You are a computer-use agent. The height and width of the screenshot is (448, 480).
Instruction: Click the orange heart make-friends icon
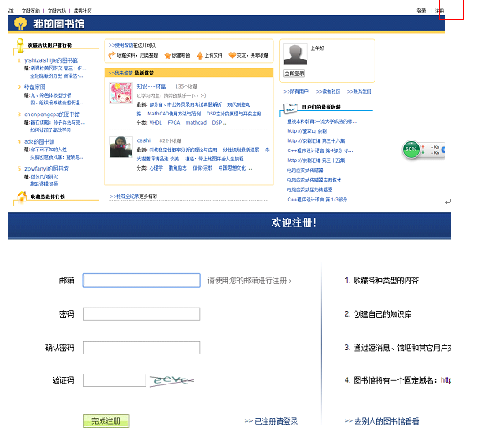(x=232, y=55)
